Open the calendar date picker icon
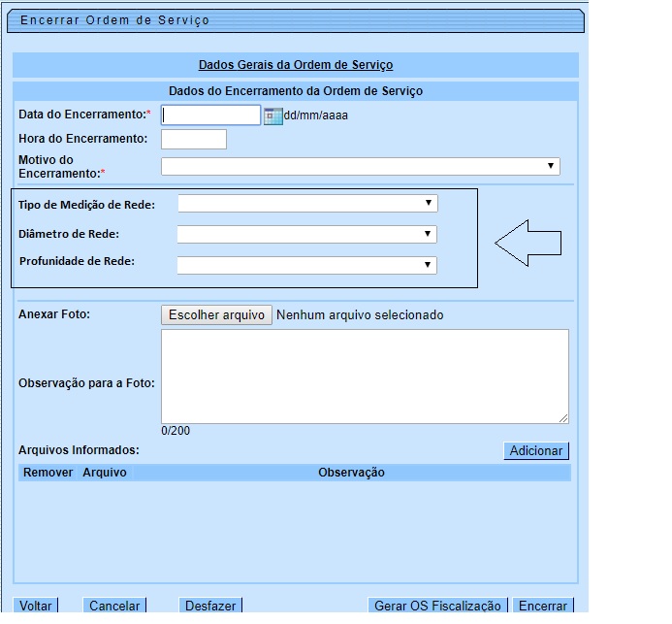Viewport: 672px width, 624px height. (x=272, y=115)
